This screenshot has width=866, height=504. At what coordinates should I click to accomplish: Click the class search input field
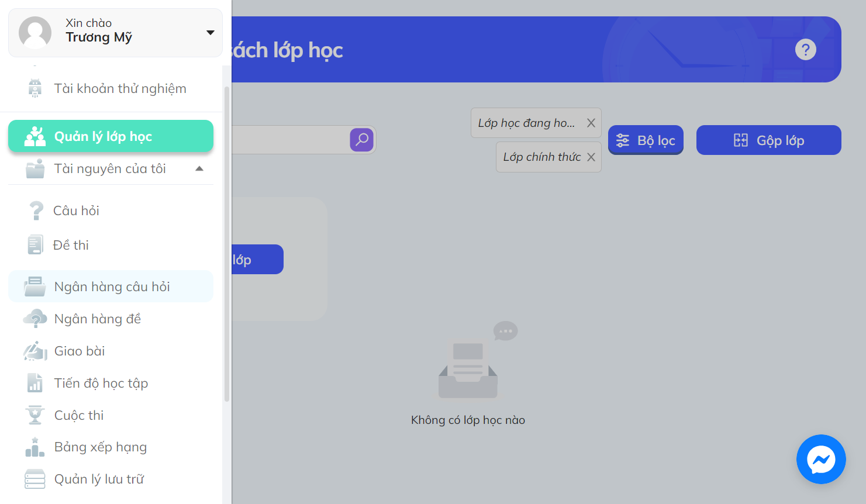(x=291, y=140)
